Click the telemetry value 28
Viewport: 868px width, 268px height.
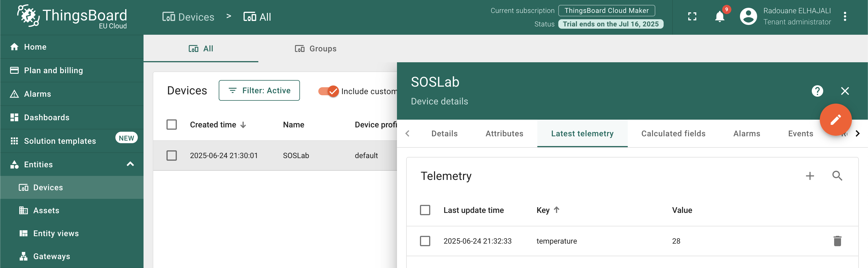click(x=676, y=241)
